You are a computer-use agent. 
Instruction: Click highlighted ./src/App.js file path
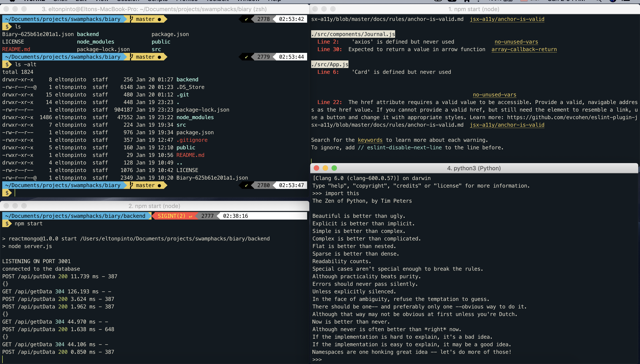tap(330, 64)
